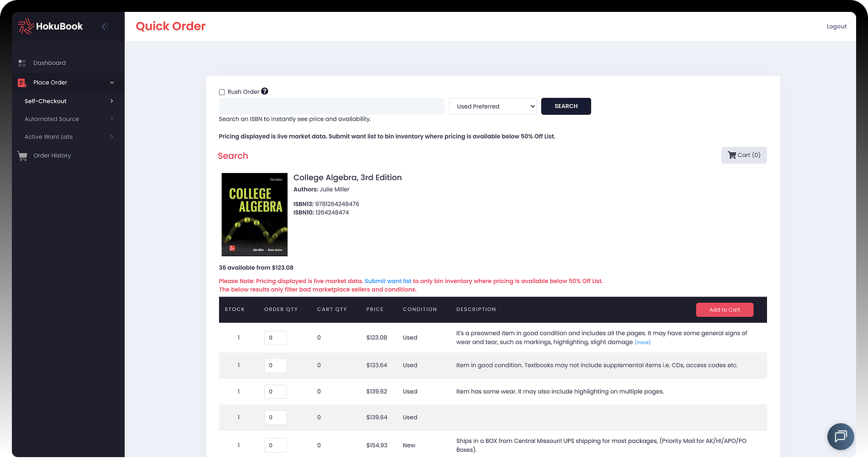Click the Submit want list link
This screenshot has height=469, width=868.
point(387,281)
